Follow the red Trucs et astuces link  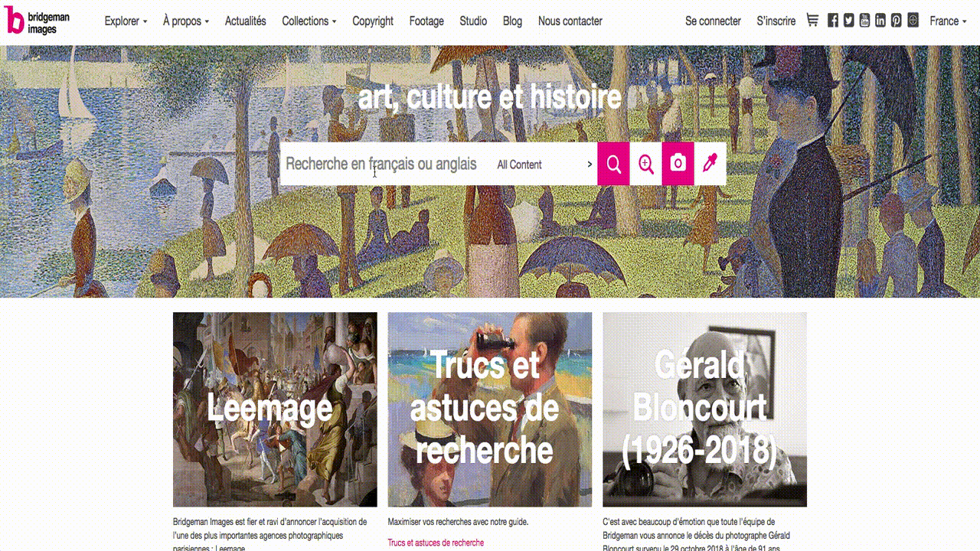click(436, 543)
